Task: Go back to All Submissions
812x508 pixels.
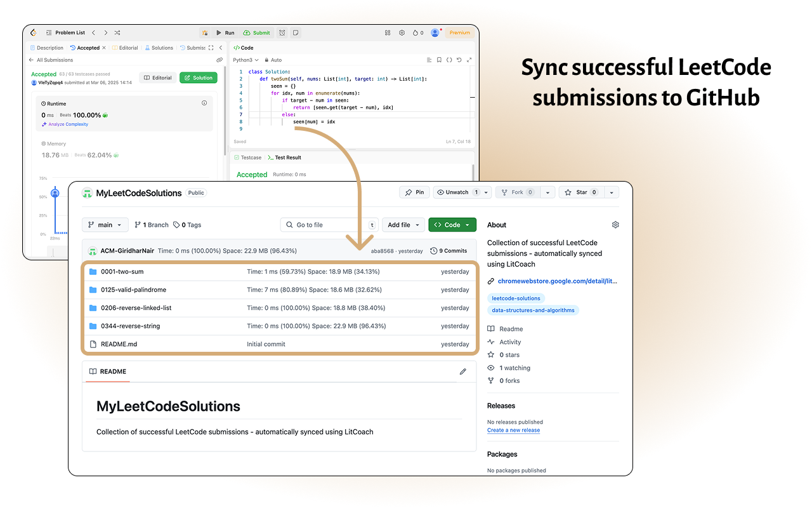Action: coord(51,60)
